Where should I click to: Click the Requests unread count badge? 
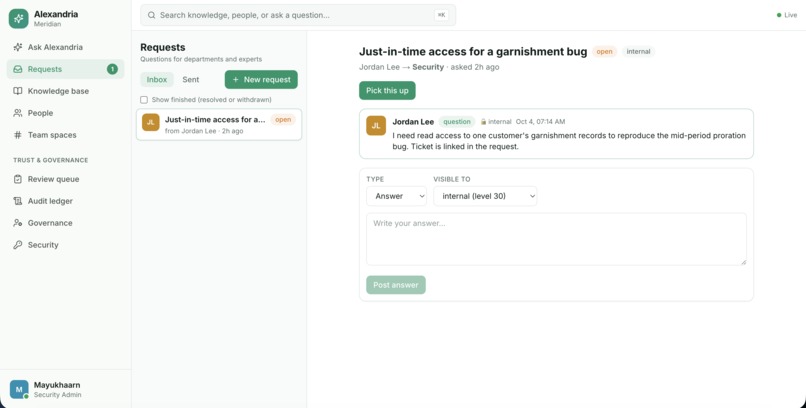point(112,69)
